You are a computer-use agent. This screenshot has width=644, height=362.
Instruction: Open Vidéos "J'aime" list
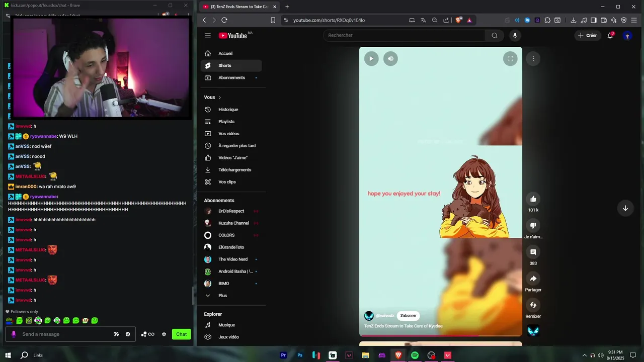pyautogui.click(x=231, y=158)
